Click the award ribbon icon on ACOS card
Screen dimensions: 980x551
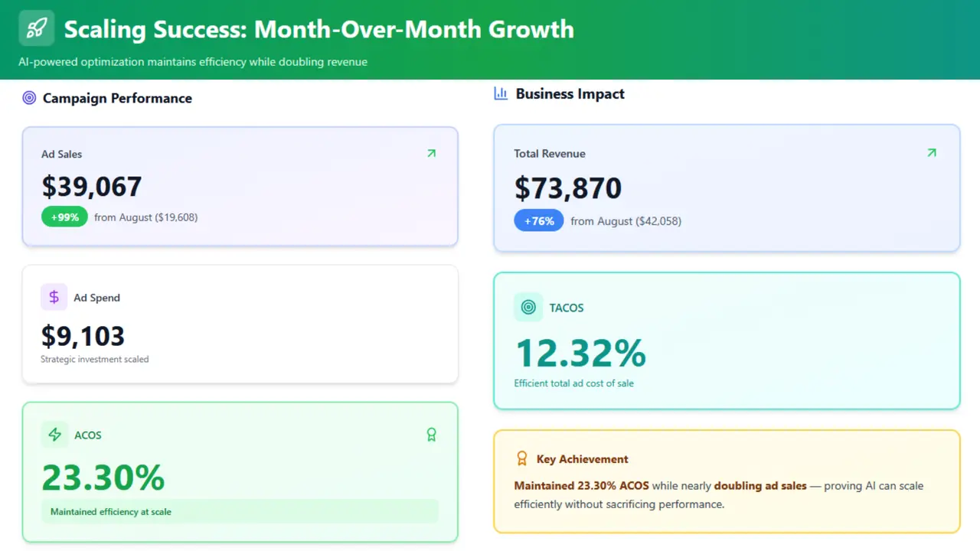(x=431, y=435)
